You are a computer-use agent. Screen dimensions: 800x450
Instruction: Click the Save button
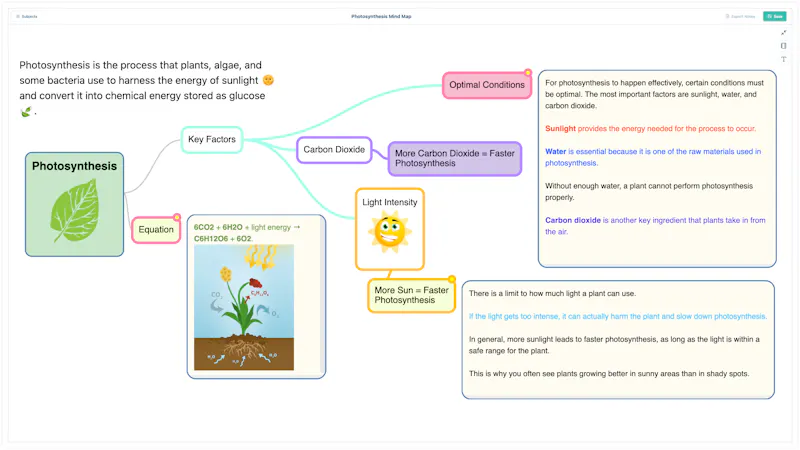pyautogui.click(x=774, y=16)
